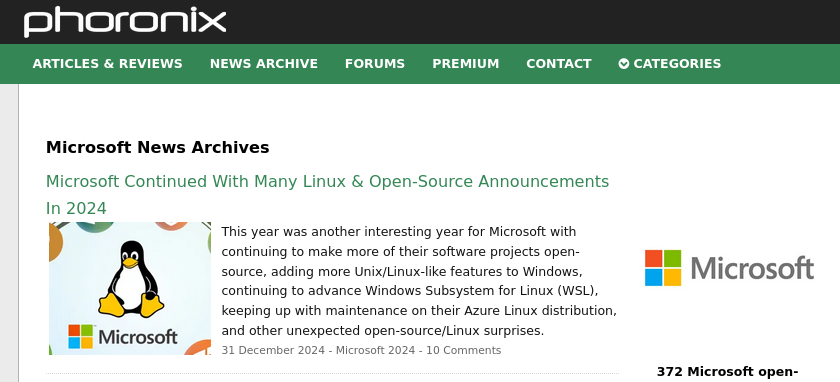
Task: Open the Contact page
Action: click(559, 64)
